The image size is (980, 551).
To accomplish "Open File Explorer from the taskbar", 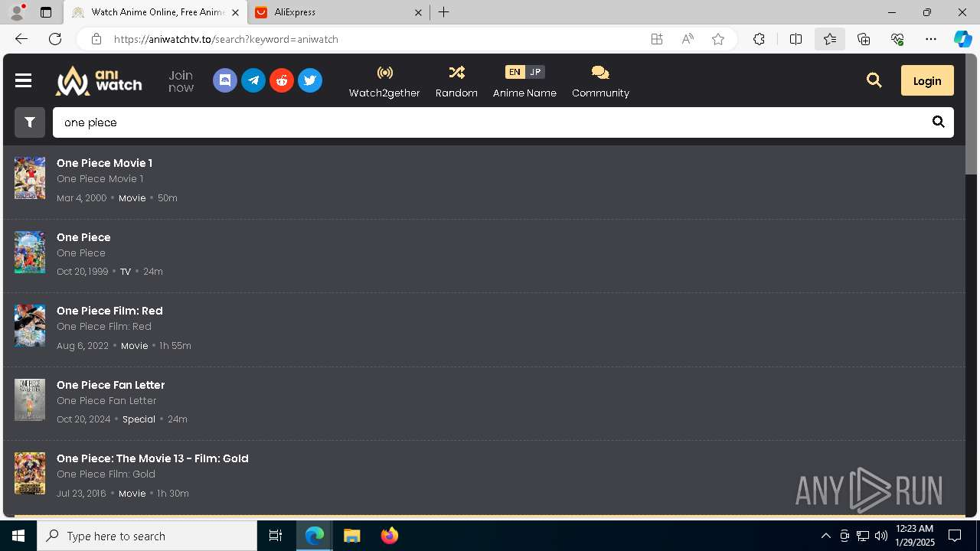I will (352, 536).
